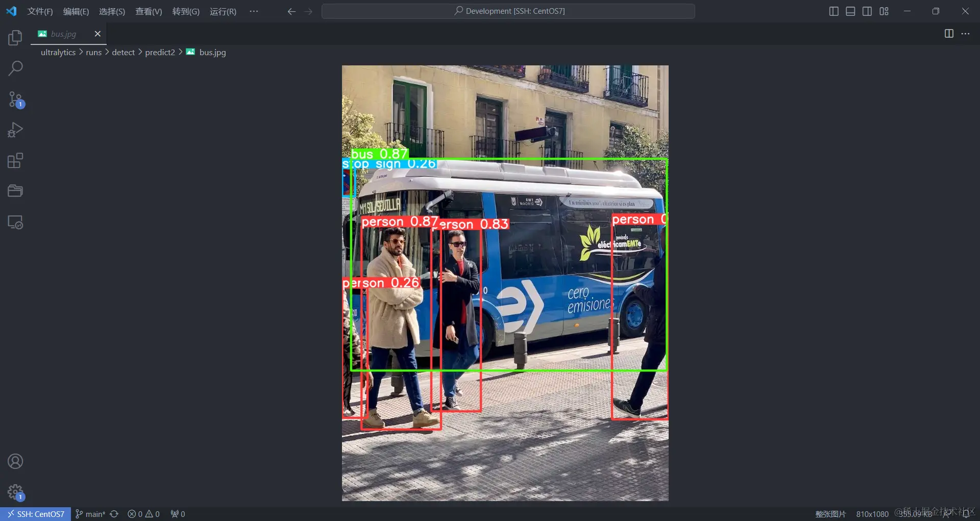Click the SSH: CentOS7 remote indicator
This screenshot has height=521, width=980.
35,514
